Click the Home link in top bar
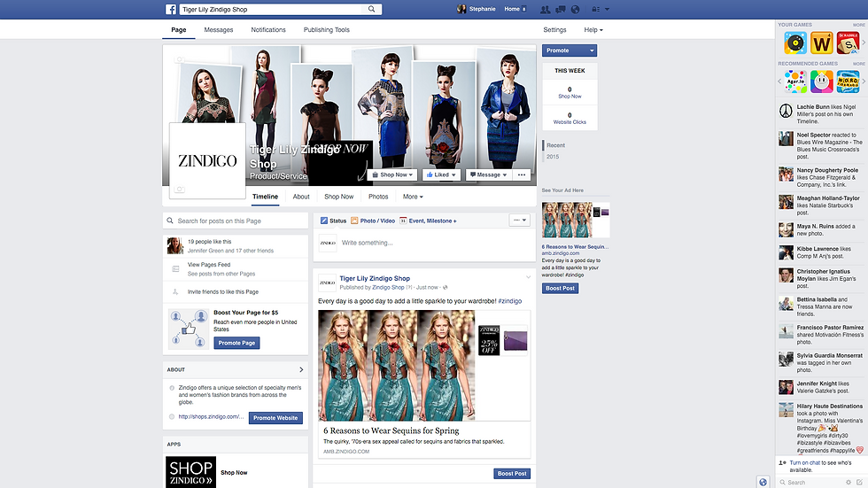 (512, 9)
